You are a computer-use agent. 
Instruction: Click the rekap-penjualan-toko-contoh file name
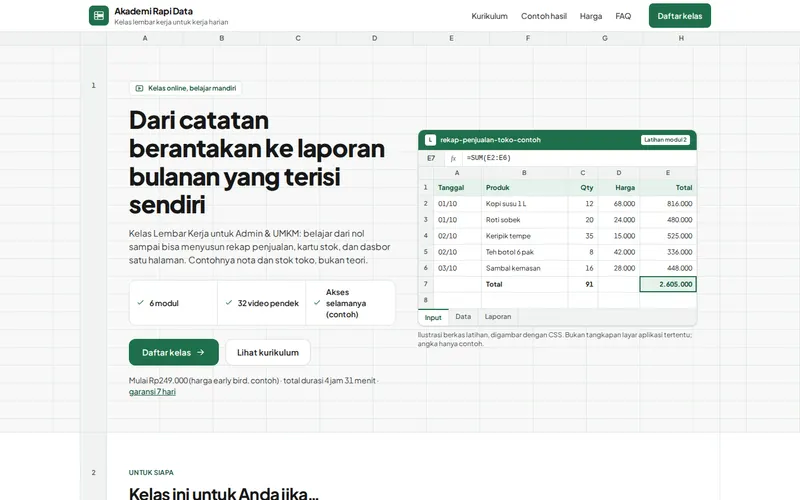point(490,140)
